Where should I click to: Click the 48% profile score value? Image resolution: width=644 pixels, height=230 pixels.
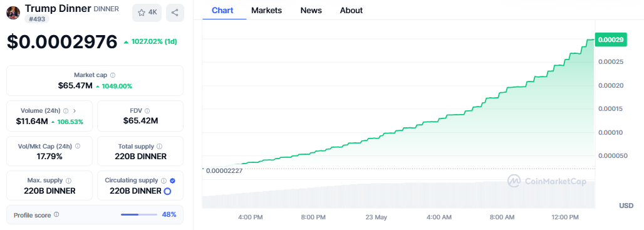click(169, 214)
